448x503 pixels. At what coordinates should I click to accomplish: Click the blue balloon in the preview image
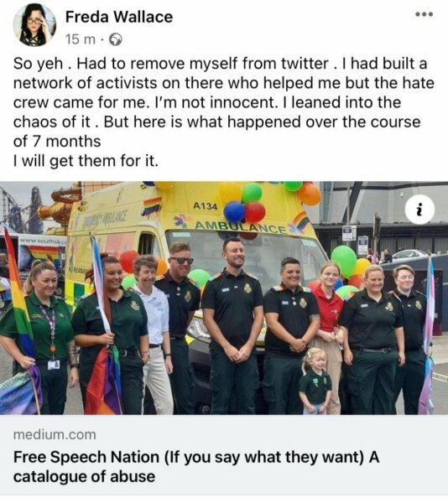click(x=234, y=212)
